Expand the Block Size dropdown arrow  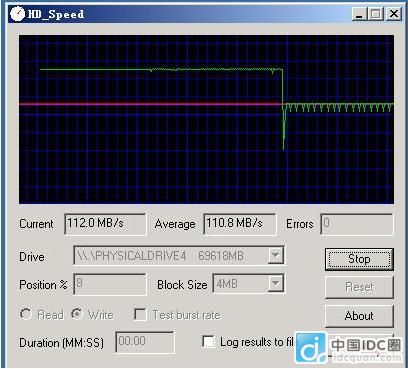276,284
